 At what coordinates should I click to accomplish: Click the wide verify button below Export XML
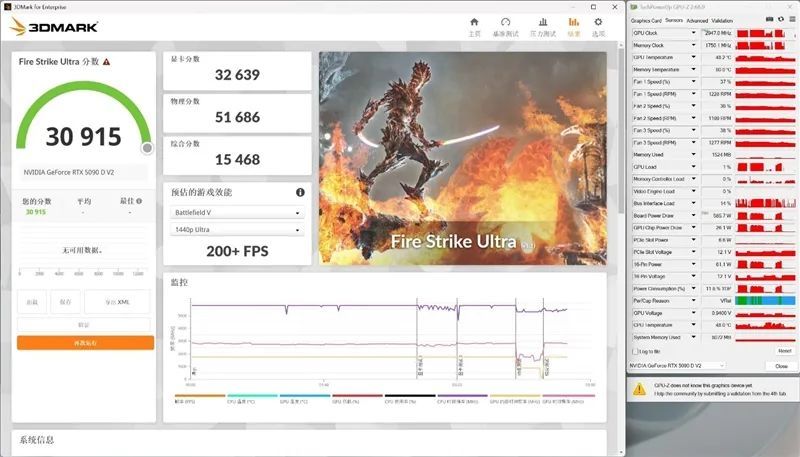pos(84,324)
